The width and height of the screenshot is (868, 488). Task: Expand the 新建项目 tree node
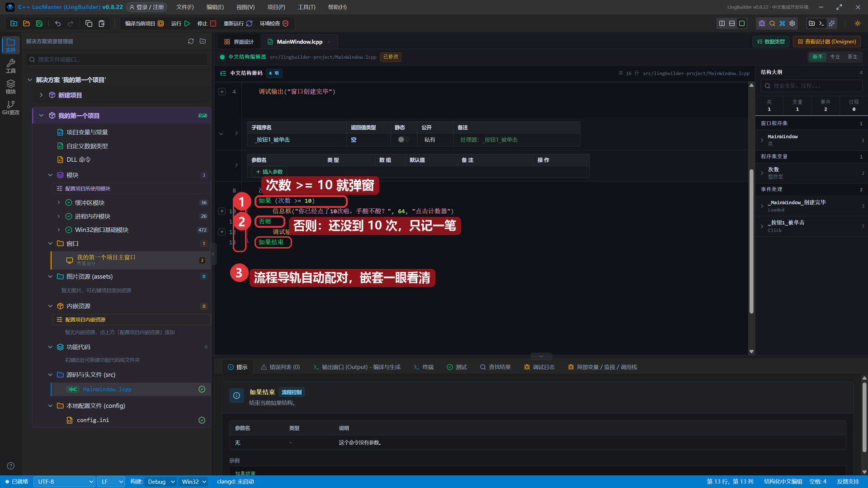tap(41, 95)
